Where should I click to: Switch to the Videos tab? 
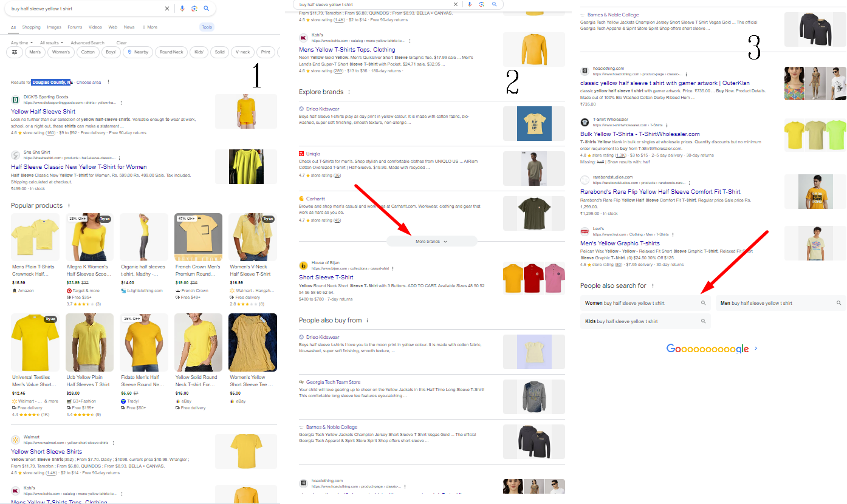[x=95, y=27]
